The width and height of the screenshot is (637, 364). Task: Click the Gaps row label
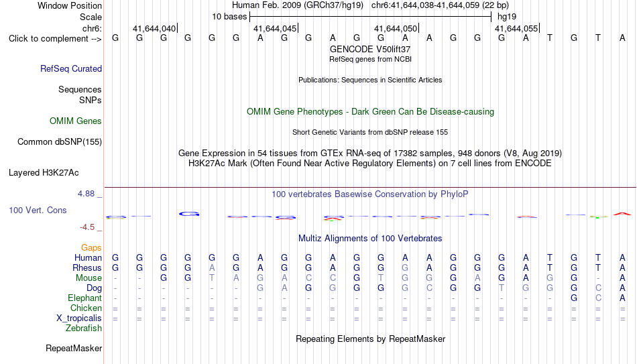(91, 248)
